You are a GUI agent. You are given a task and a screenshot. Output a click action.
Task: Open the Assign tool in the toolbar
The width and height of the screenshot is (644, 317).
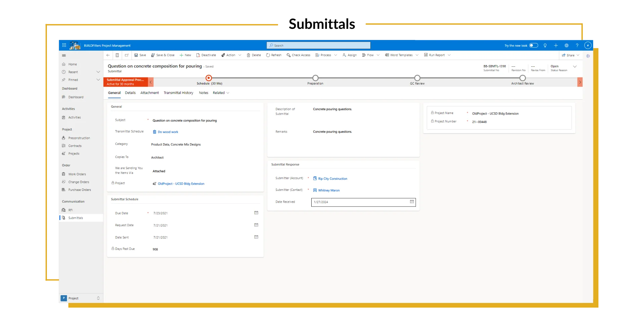point(350,55)
